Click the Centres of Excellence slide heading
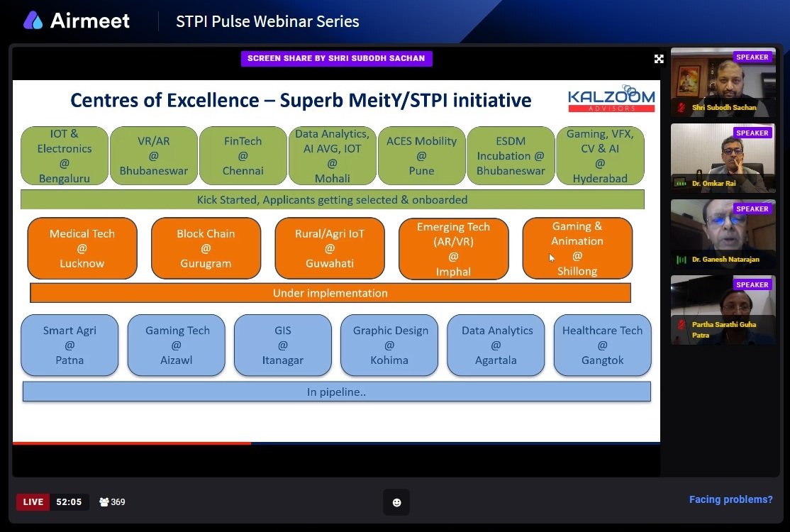 301,100
